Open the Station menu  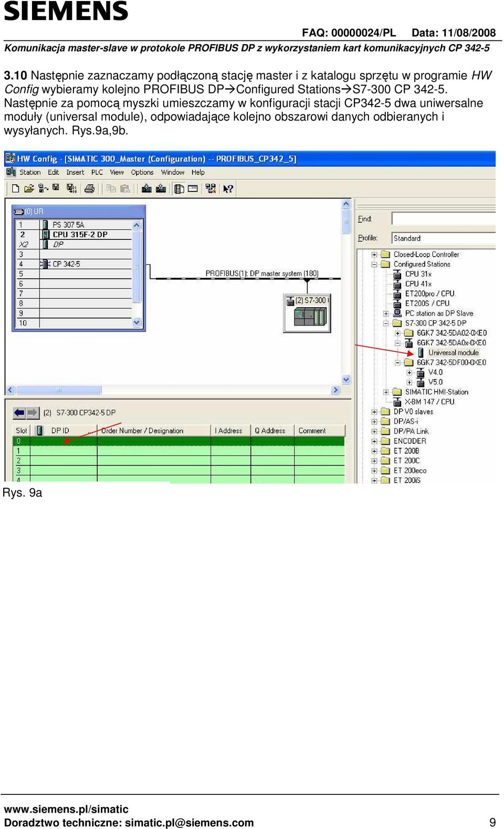tap(30, 172)
